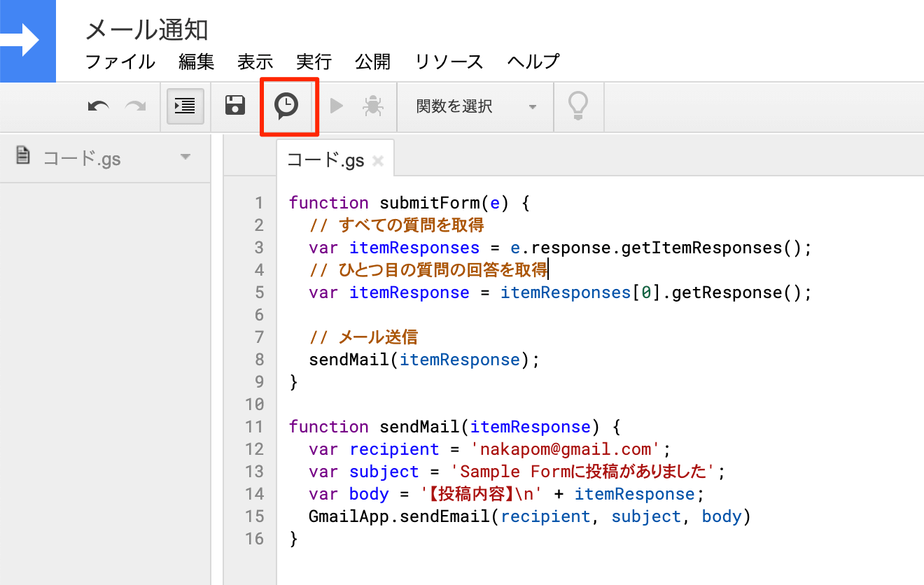Open the リソース menu

click(x=448, y=62)
